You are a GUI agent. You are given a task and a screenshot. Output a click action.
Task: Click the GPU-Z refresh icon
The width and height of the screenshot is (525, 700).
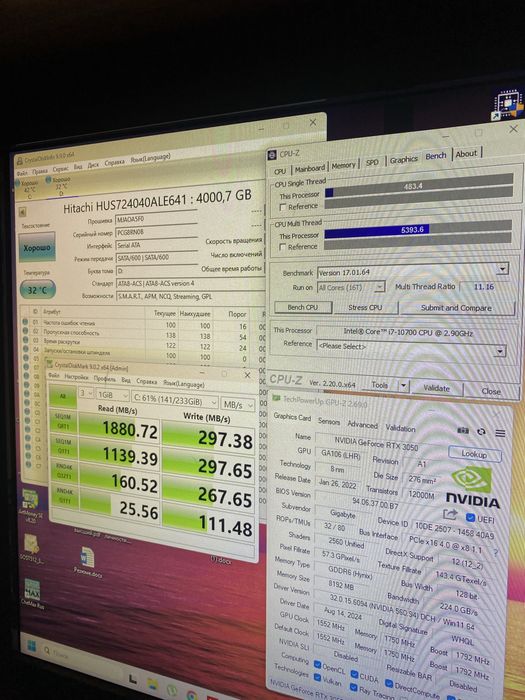[481, 431]
